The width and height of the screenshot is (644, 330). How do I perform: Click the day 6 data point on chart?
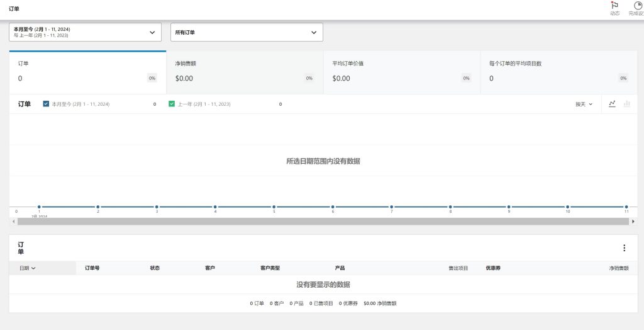point(333,207)
